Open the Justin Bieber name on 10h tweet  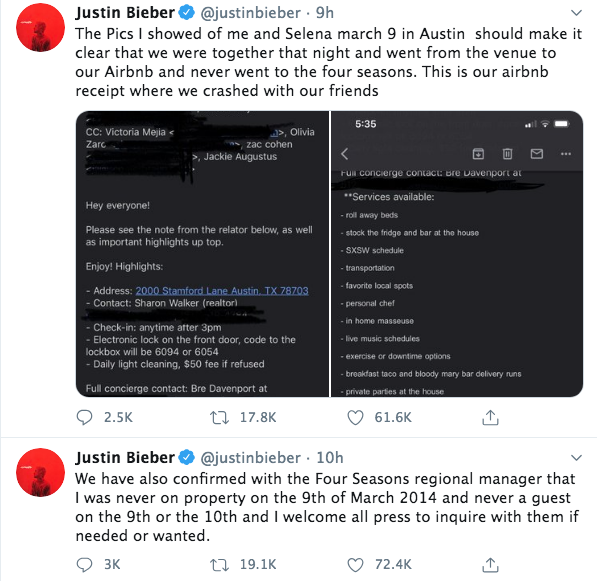[x=125, y=458]
